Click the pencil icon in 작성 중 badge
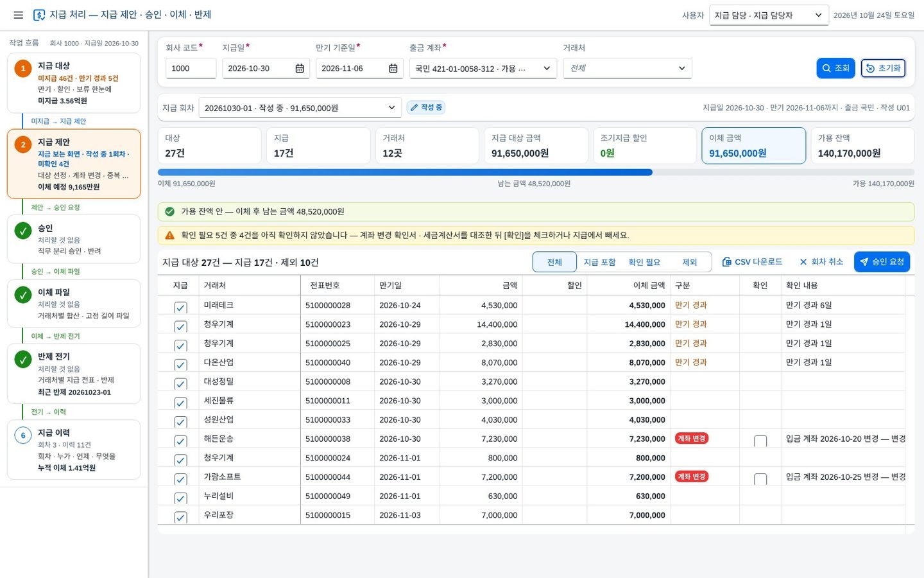 pyautogui.click(x=414, y=107)
